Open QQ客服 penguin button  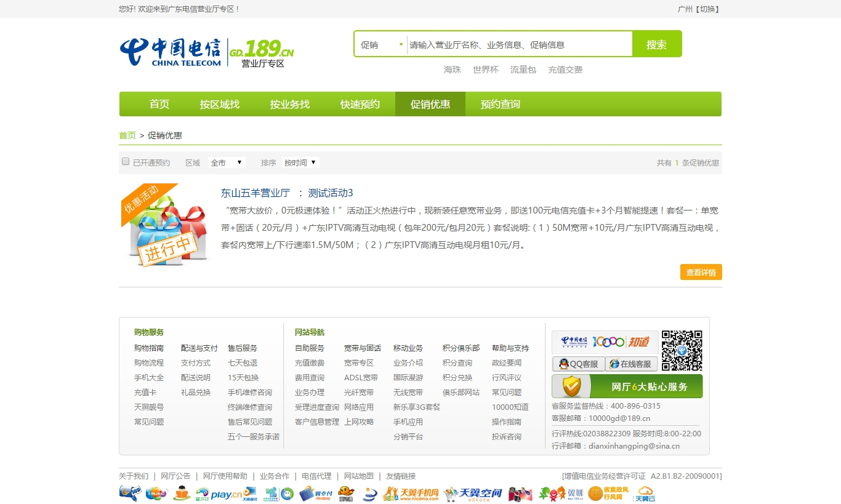coord(578,364)
